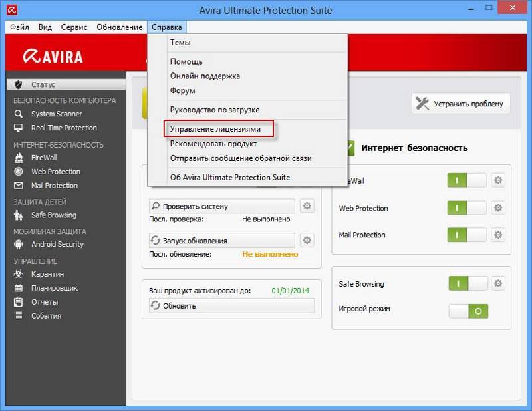
Task: Click the magnifier icon for System Scanner
Action: pyautogui.click(x=19, y=114)
